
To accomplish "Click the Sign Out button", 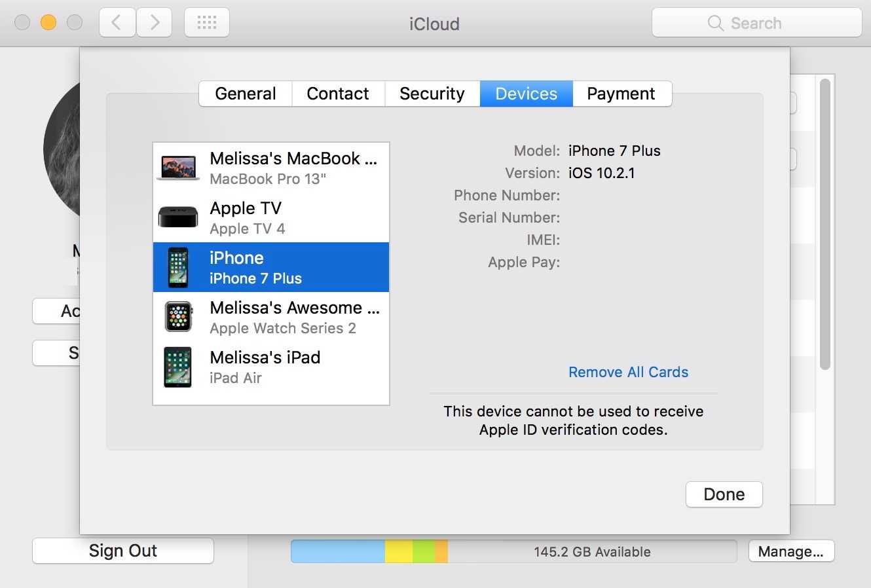I will pyautogui.click(x=123, y=551).
